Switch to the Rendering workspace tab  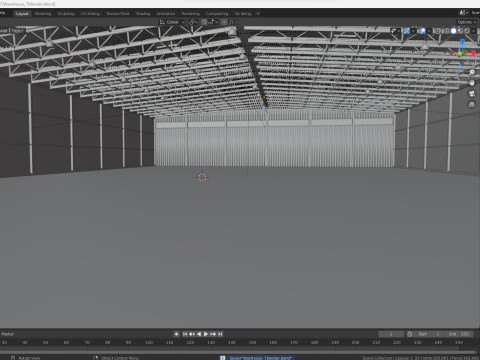coord(190,14)
